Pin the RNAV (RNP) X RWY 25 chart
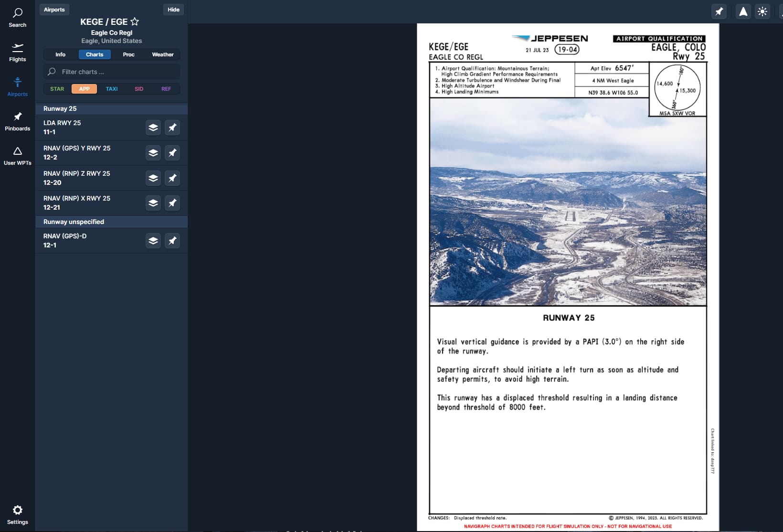 pos(172,203)
